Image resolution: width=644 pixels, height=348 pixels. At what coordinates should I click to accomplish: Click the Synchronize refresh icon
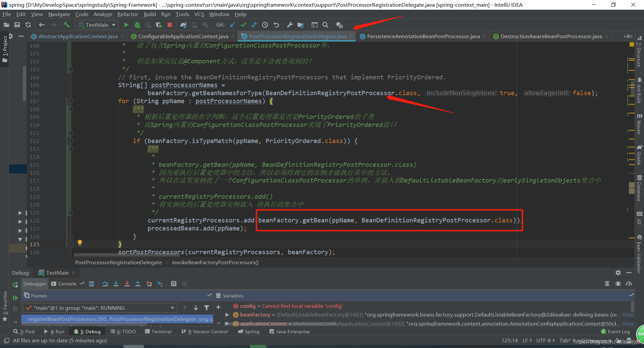pyautogui.click(x=28, y=25)
